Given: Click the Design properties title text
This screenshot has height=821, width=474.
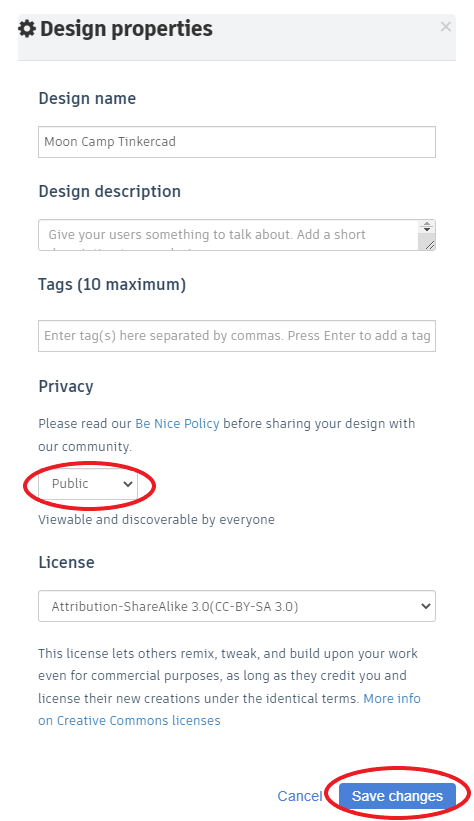Looking at the screenshot, I should [x=126, y=28].
